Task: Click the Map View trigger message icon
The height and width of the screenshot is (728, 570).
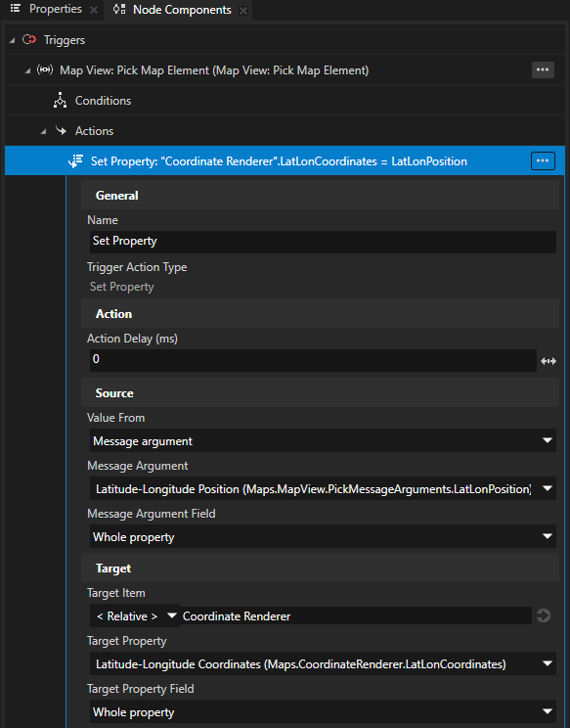Action: point(45,69)
